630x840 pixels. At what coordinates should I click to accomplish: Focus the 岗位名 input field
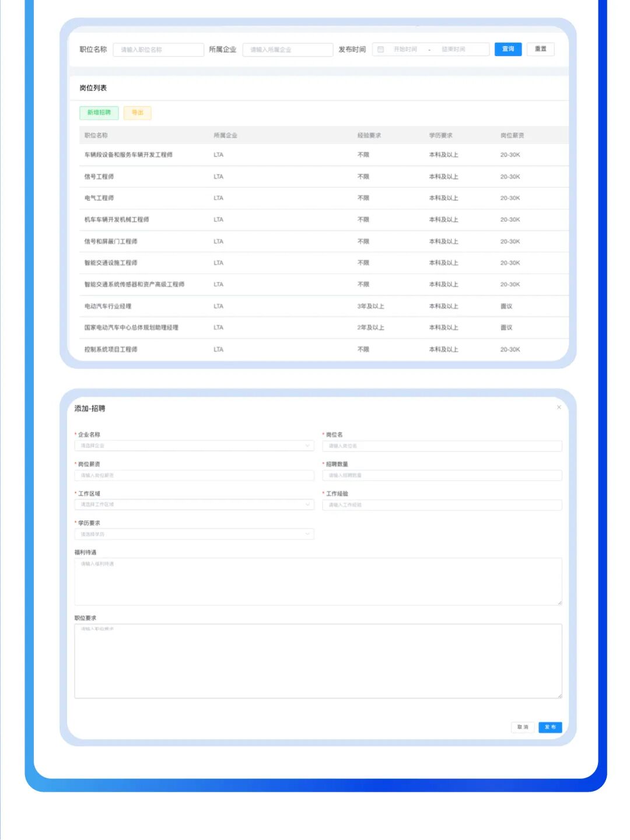[442, 446]
